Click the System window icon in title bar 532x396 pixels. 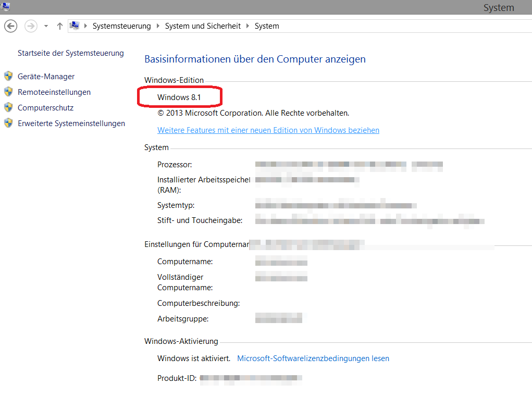coord(6,6)
